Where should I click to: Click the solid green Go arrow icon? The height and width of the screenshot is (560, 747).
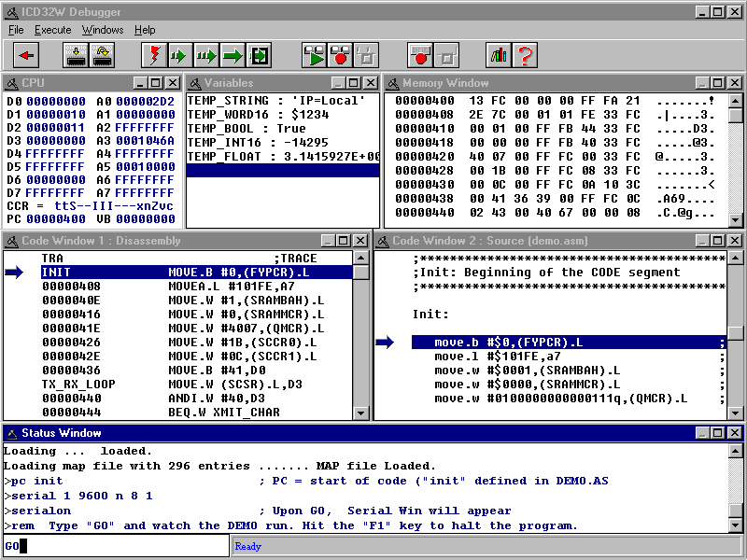click(x=232, y=55)
